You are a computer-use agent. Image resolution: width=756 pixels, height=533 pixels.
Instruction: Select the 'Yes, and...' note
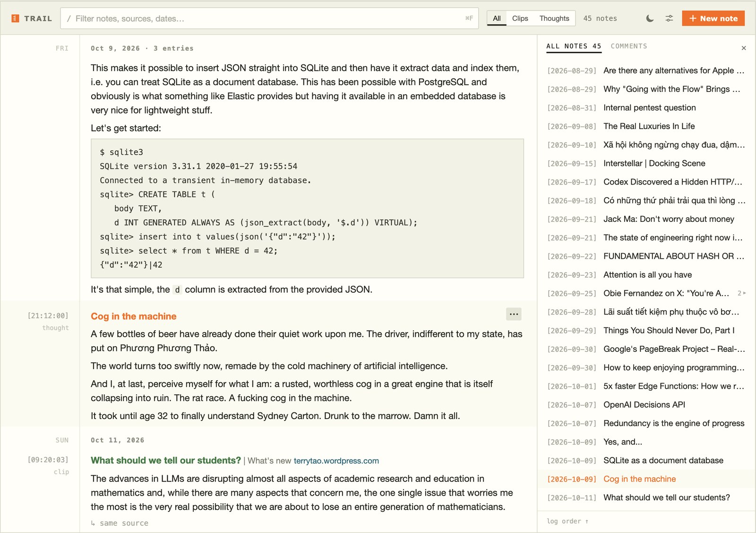(646, 442)
